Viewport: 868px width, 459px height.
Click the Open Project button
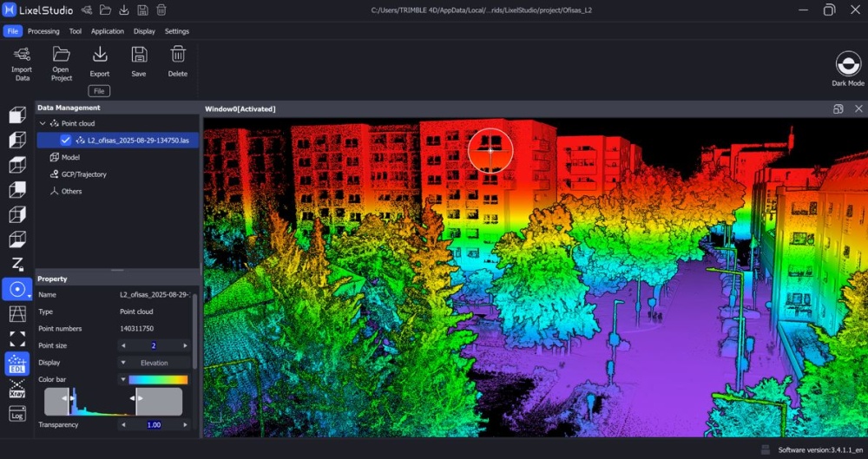[x=61, y=61]
